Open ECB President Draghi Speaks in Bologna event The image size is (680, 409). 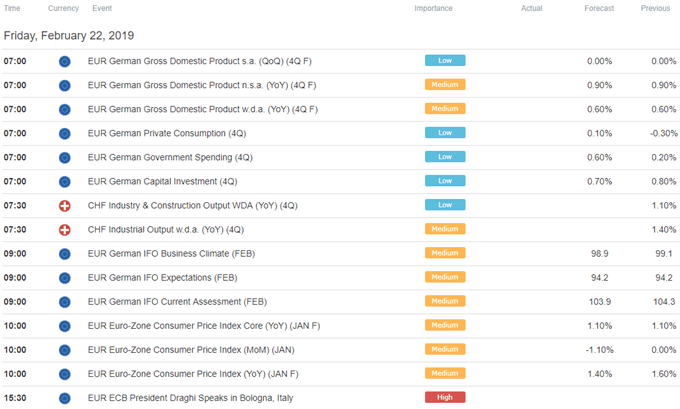point(190,399)
